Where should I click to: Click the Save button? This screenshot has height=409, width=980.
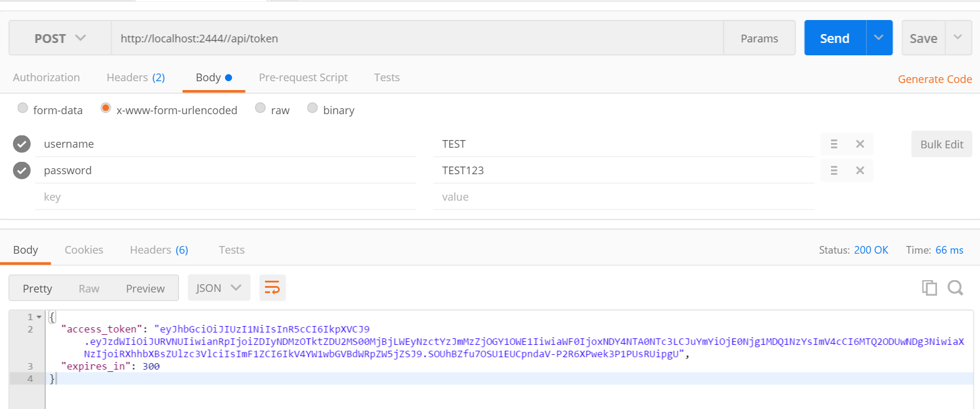click(923, 38)
